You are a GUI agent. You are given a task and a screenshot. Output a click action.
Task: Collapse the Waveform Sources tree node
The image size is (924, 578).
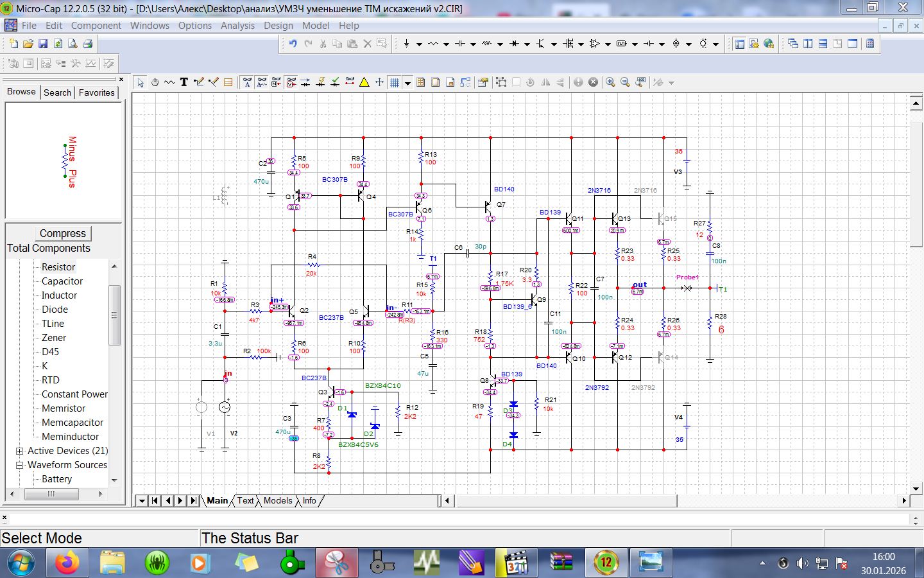(x=19, y=465)
